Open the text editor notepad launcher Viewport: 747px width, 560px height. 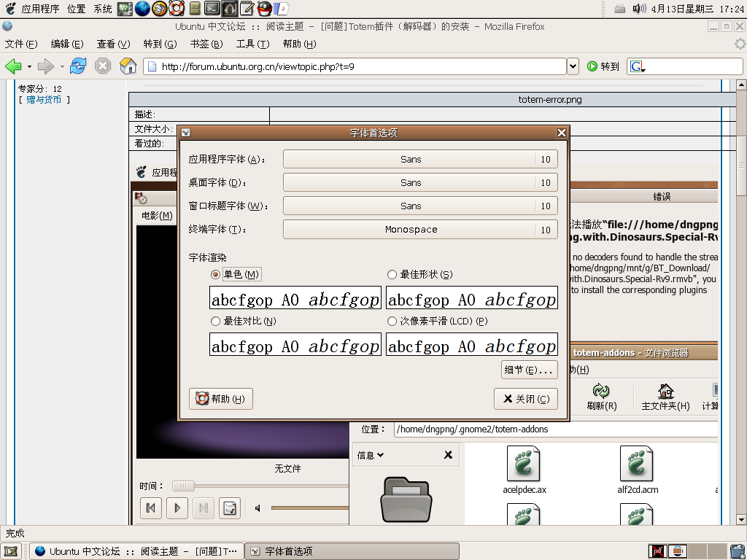coord(247,9)
